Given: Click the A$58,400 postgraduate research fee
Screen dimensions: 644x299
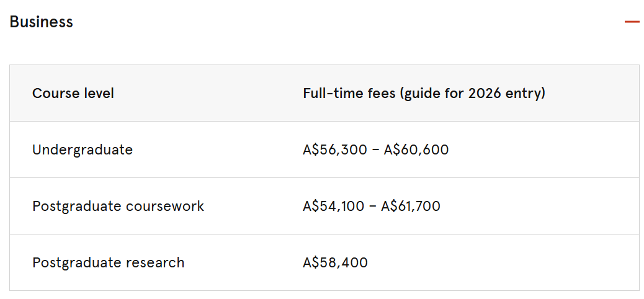Looking at the screenshot, I should click(x=335, y=262).
